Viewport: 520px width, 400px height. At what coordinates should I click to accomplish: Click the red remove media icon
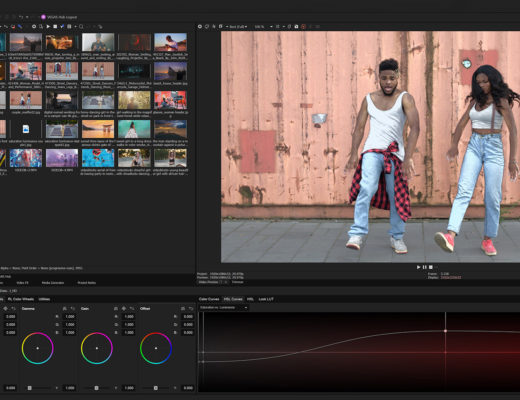(x=13, y=26)
